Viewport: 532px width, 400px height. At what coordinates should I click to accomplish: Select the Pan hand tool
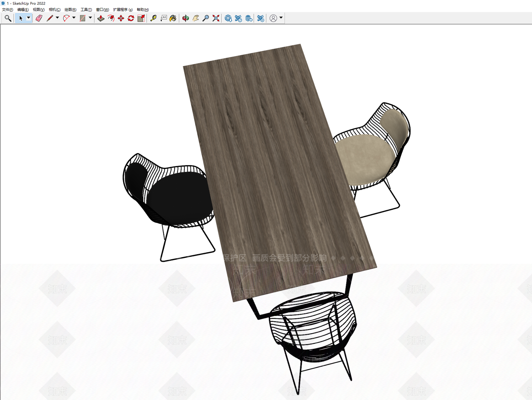[196, 18]
